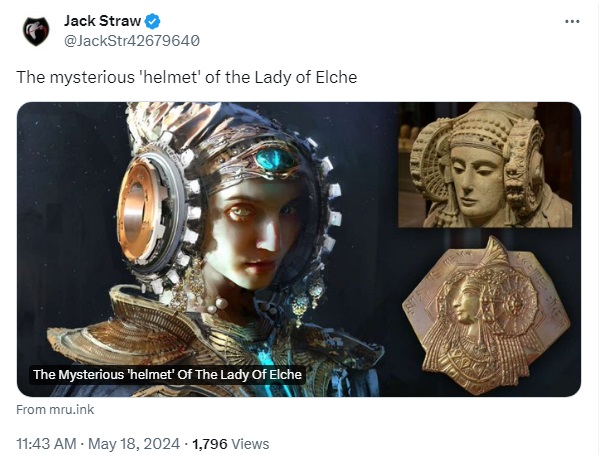View the 1,796 Views count
Image resolution: width=601 pixels, height=455 pixels.
click(x=230, y=444)
